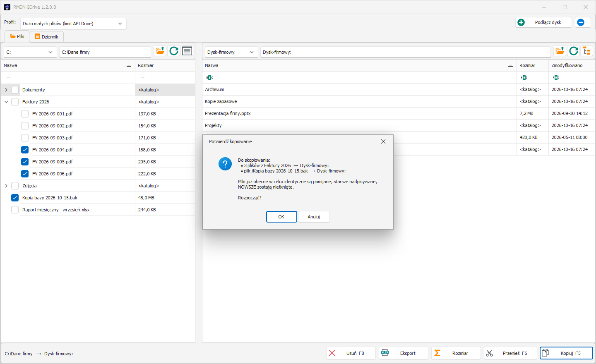Click the remote panel folder tree icon
Screen dimensions: 596x364
click(x=587, y=51)
